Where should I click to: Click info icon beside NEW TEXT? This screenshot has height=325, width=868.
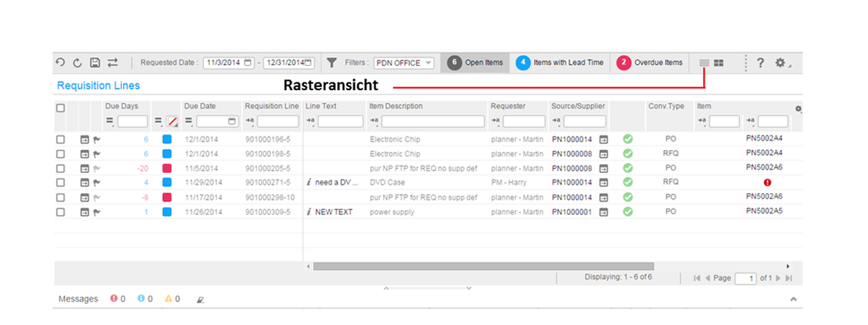pos(309,212)
